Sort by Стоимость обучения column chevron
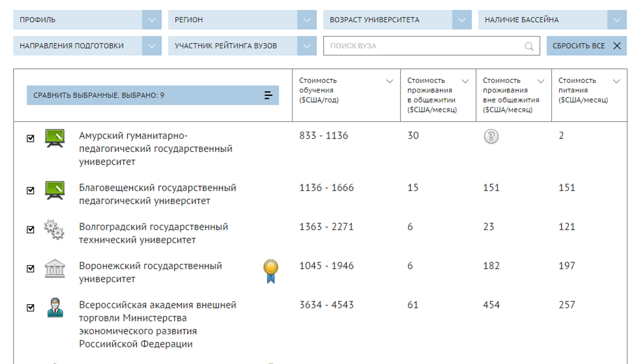 point(389,81)
